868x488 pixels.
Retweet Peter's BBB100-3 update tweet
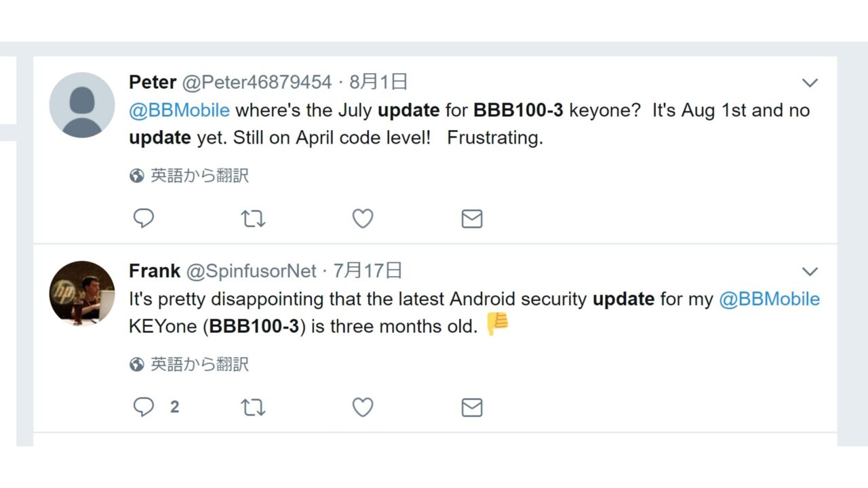pos(253,218)
